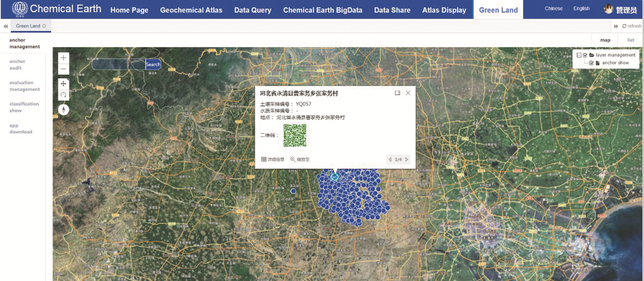Image resolution: width=644 pixels, height=281 pixels.
Task: Click the map search input field
Action: [x=118, y=64]
